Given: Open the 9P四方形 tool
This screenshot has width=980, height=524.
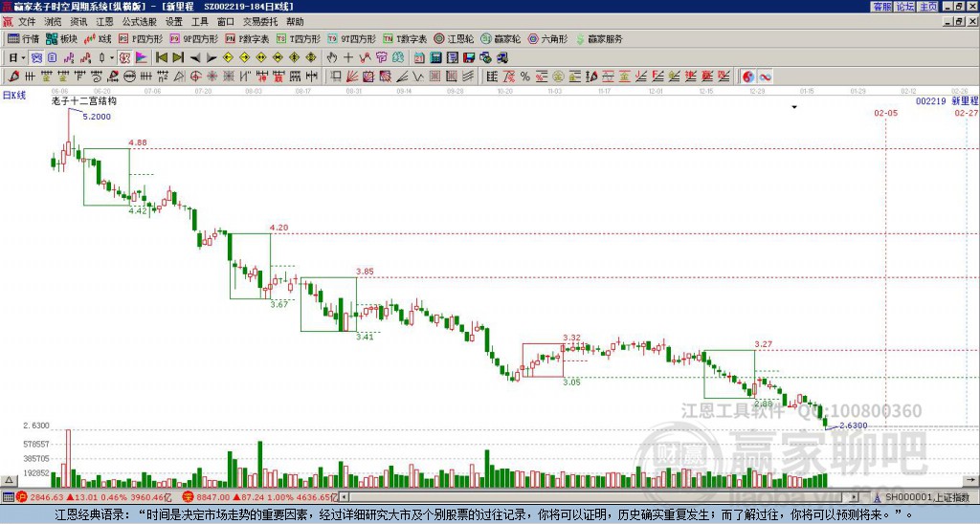Looking at the screenshot, I should click(x=194, y=38).
